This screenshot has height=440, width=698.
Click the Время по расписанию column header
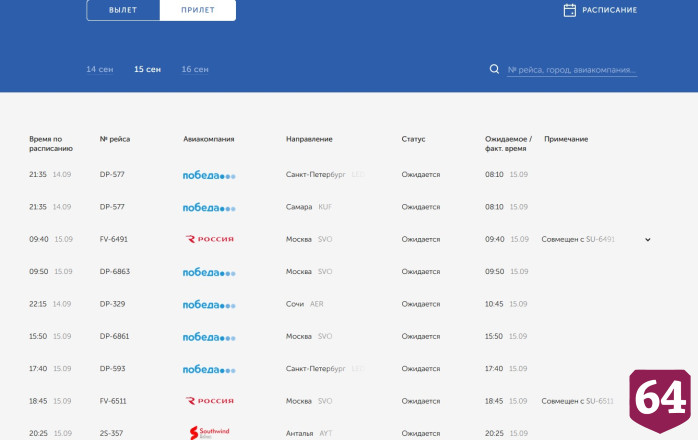point(51,143)
